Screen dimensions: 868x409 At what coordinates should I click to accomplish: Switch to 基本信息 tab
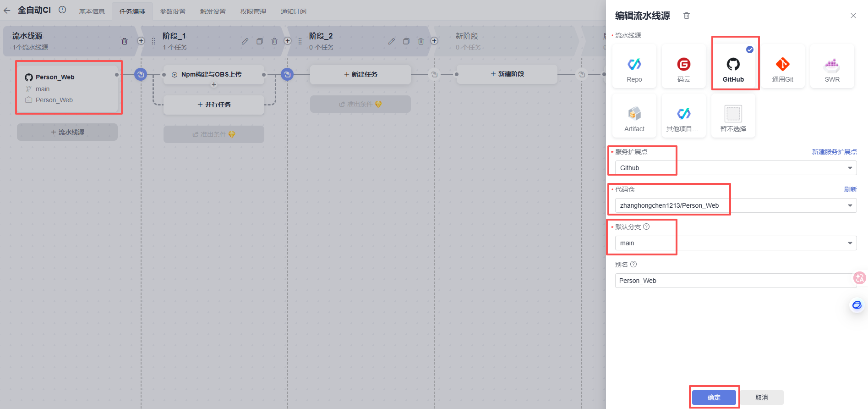point(92,11)
